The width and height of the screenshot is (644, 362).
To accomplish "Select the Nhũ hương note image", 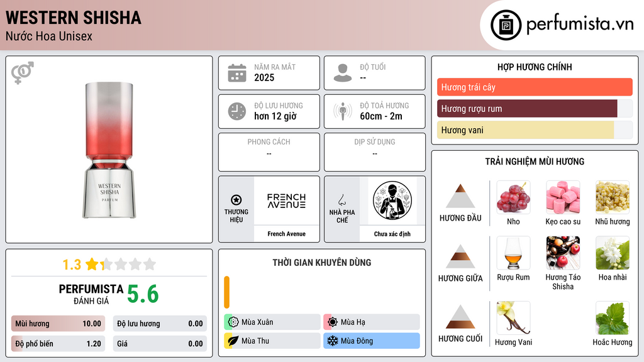I will 613,197.
